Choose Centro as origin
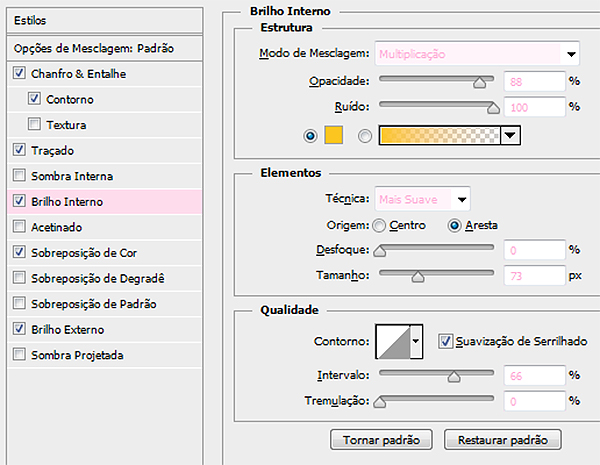The height and width of the screenshot is (465, 600). (x=379, y=225)
